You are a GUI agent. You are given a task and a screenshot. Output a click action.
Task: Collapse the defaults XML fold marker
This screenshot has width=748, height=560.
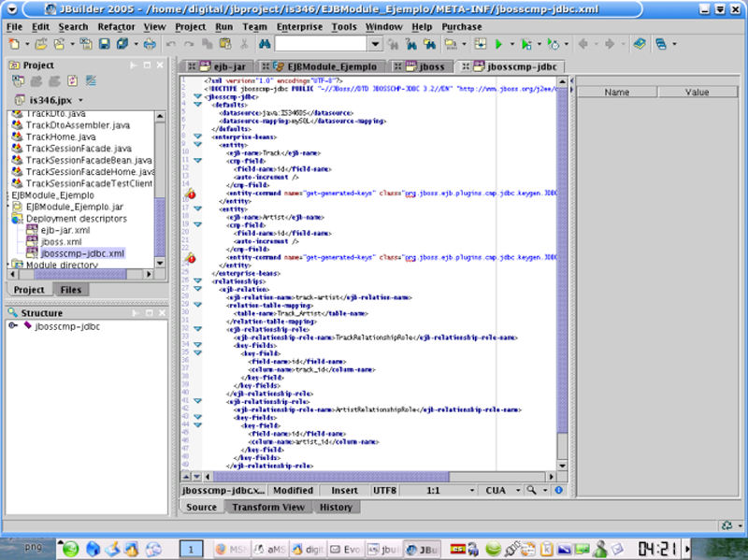point(197,103)
